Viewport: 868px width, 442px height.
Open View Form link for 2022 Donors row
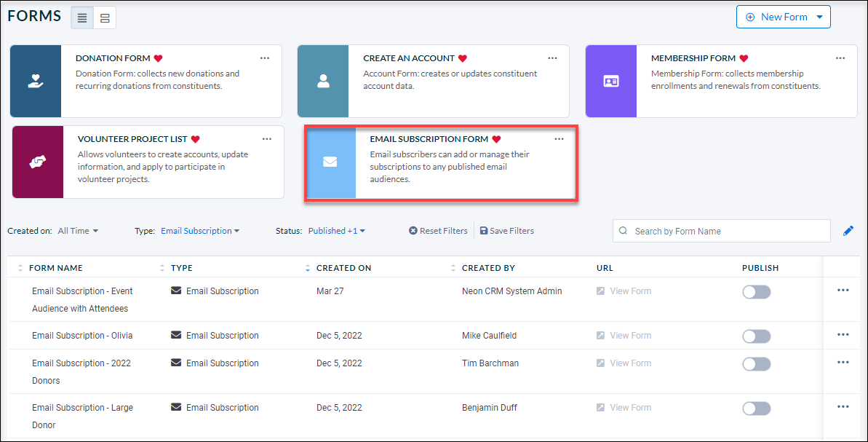tap(624, 363)
